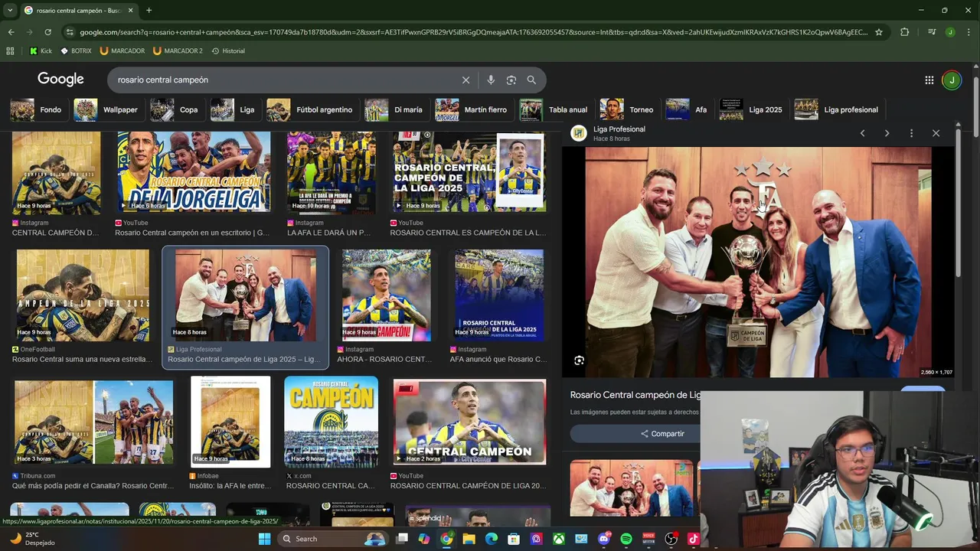Open Spotify from the taskbar

(x=626, y=539)
